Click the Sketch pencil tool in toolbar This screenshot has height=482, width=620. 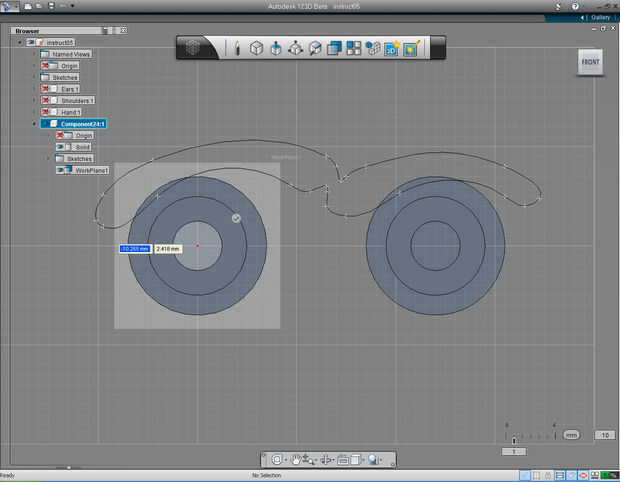237,48
